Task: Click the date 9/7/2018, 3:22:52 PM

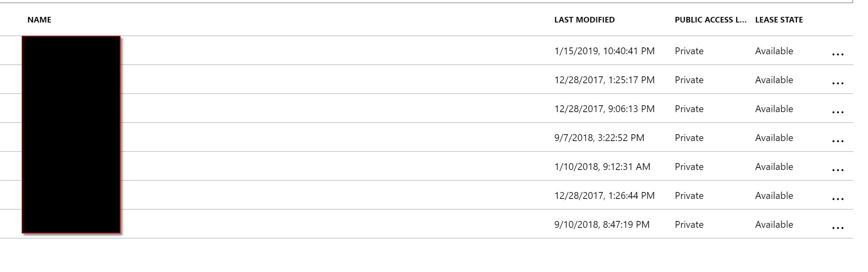Action: [x=599, y=138]
